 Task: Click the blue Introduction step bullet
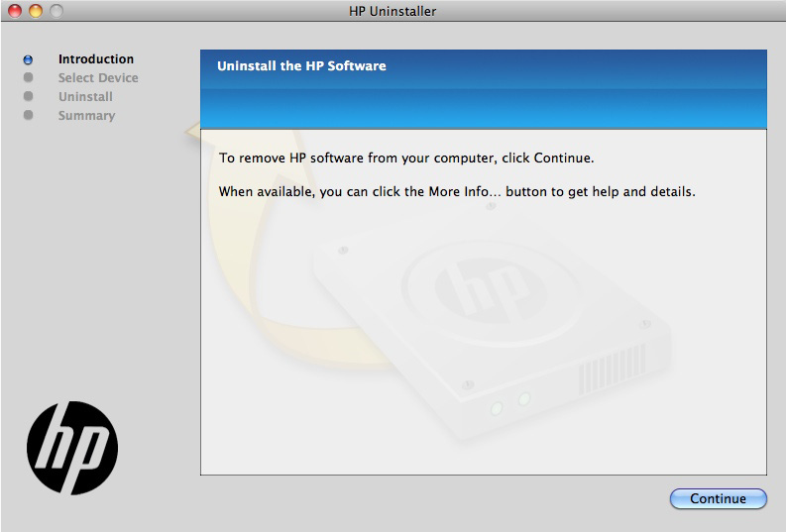(x=28, y=59)
